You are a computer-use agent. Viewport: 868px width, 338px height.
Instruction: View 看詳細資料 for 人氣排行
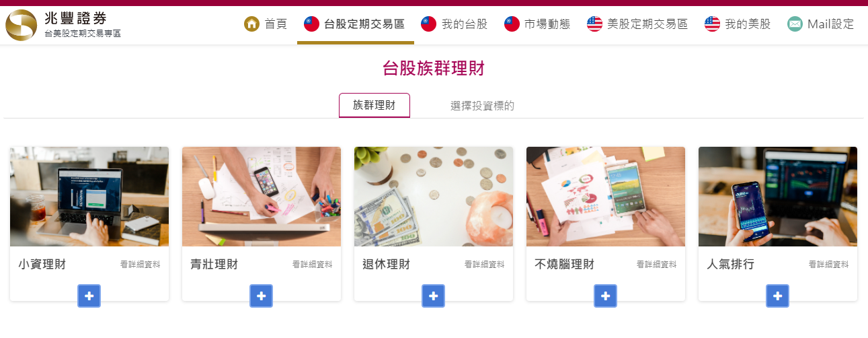(829, 265)
